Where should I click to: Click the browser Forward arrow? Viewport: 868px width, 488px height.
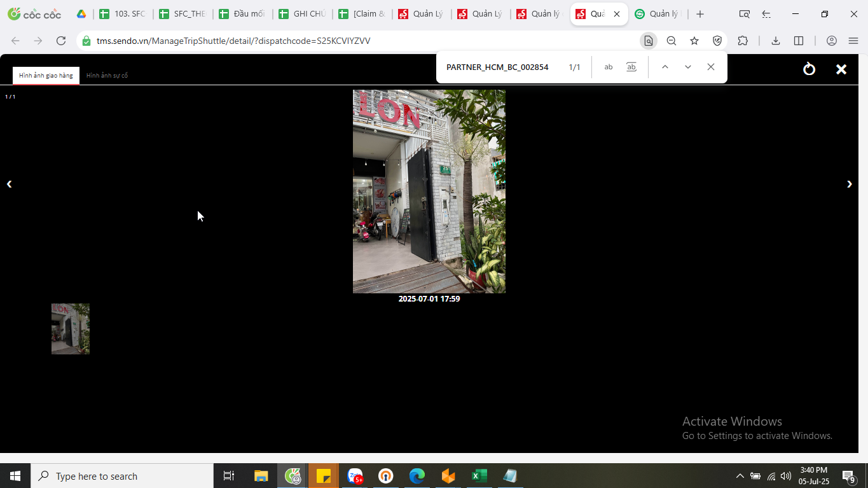pyautogui.click(x=38, y=41)
